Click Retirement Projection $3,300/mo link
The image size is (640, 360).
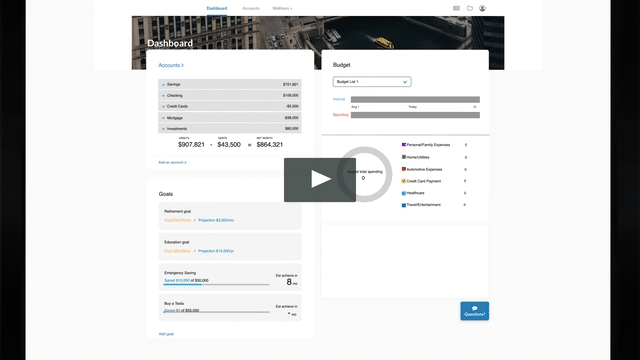(x=216, y=220)
